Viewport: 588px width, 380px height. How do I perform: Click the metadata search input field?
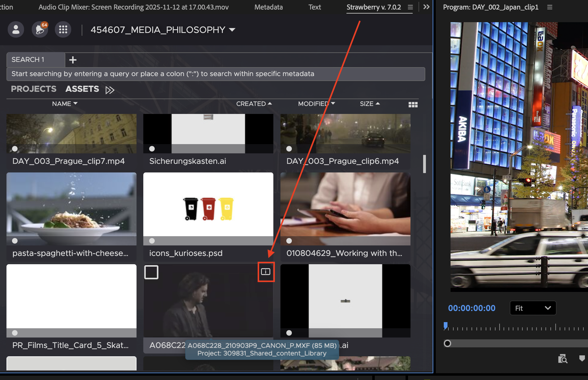(x=216, y=74)
